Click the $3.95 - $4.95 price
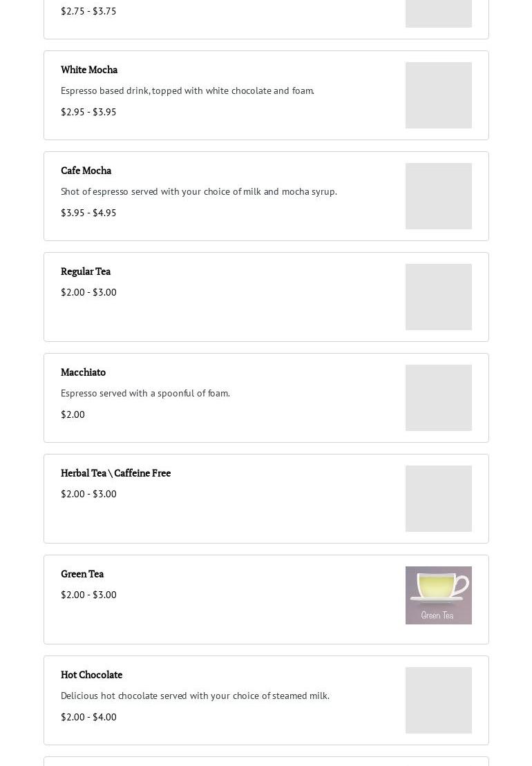532x766 pixels. click(88, 213)
